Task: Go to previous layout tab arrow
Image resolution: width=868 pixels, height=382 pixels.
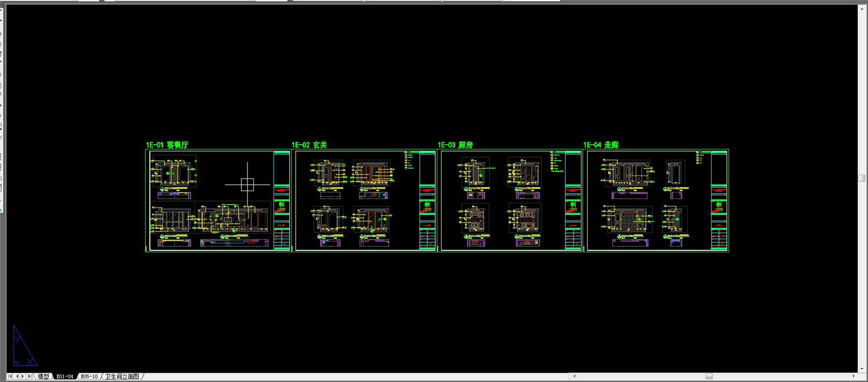Action: tap(17, 376)
